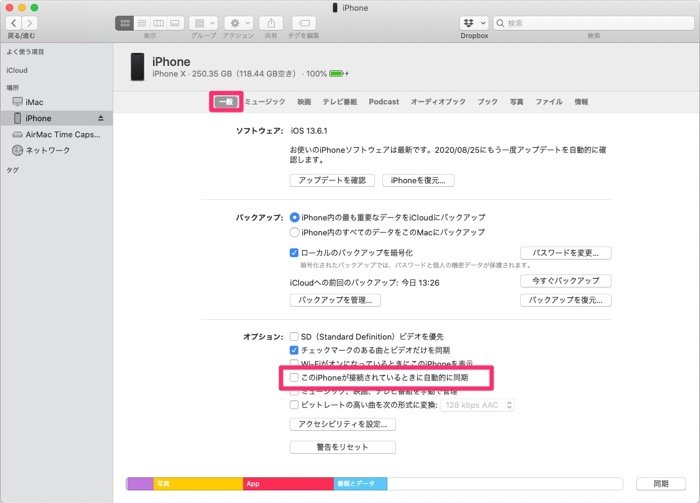The height and width of the screenshot is (503, 700).
Task: Toggle sync only checked songs checkbox
Action: coord(294,350)
